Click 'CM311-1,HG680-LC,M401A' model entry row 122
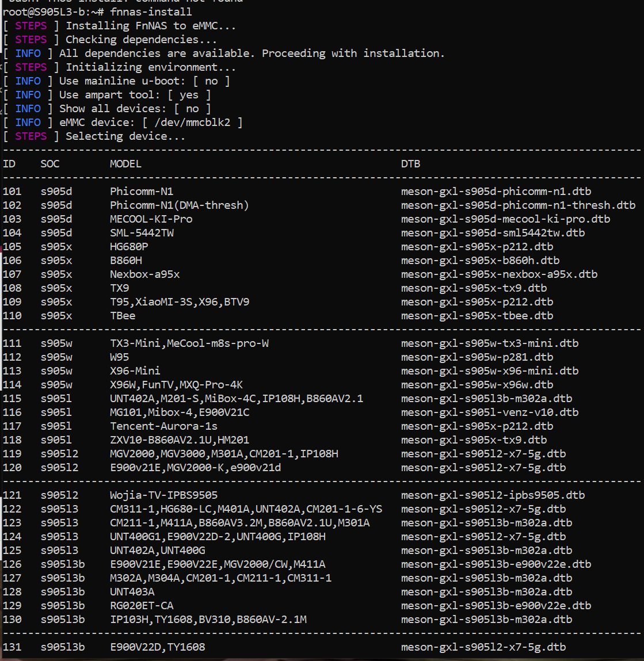The image size is (644, 661). pos(246,509)
